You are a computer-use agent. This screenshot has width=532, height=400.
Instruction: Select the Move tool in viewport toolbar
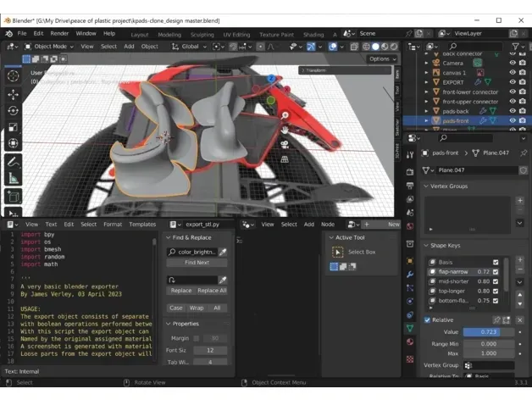point(14,95)
